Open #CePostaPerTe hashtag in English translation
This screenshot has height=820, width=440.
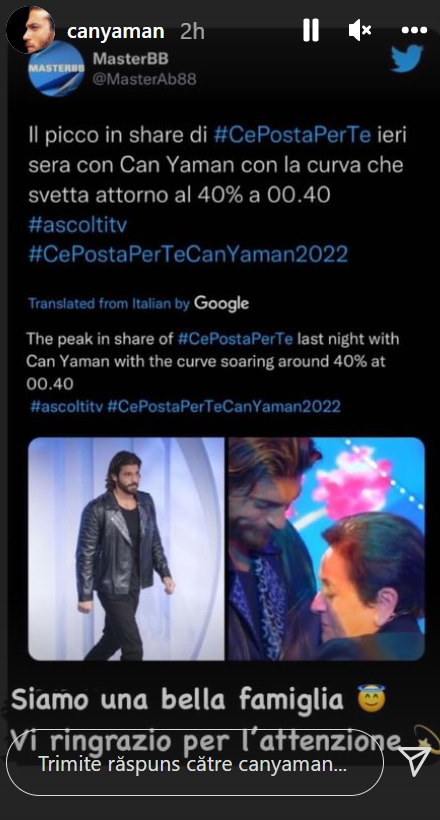coord(235,339)
